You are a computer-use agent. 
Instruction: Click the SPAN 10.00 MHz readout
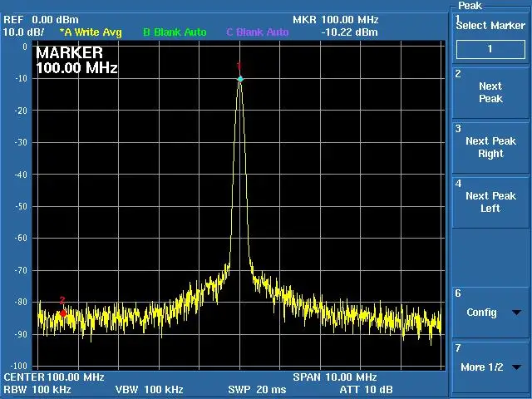(x=335, y=377)
